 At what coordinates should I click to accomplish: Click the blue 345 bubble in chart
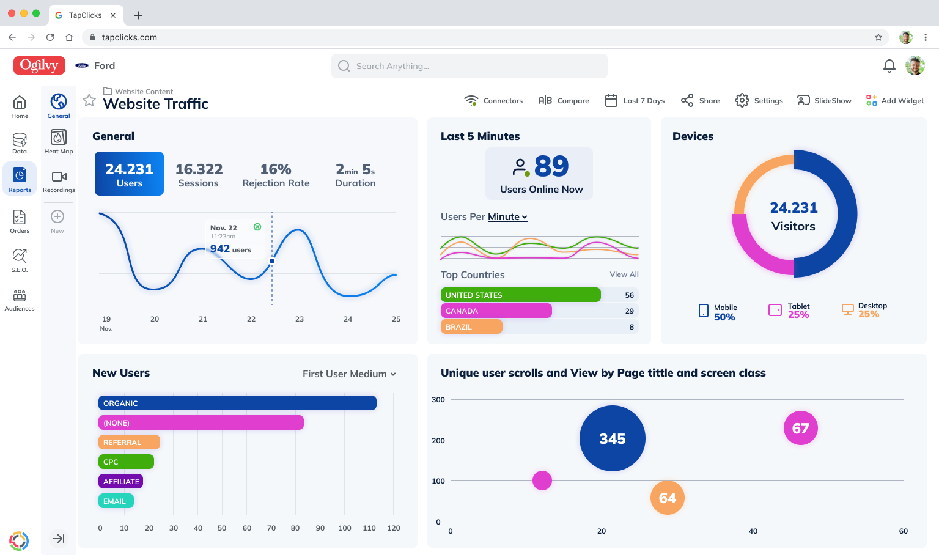click(612, 438)
